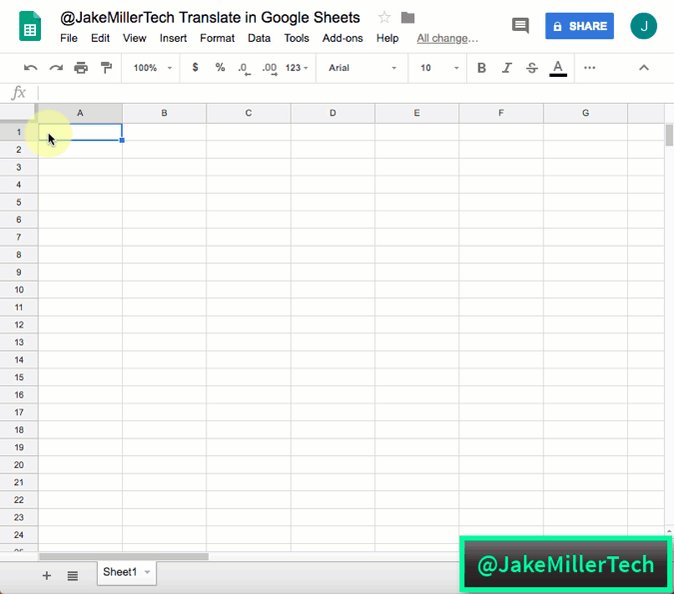
Task: Click the move to folder icon
Action: click(407, 18)
